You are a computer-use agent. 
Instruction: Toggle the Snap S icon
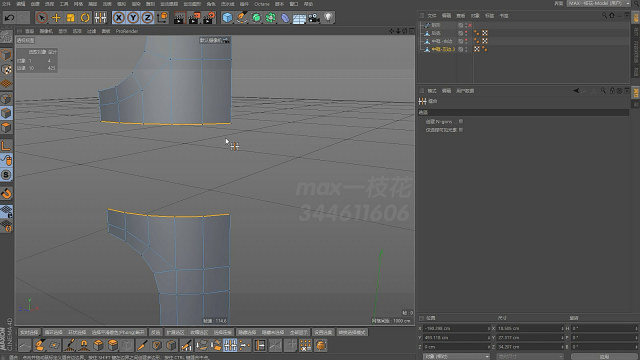point(6,175)
